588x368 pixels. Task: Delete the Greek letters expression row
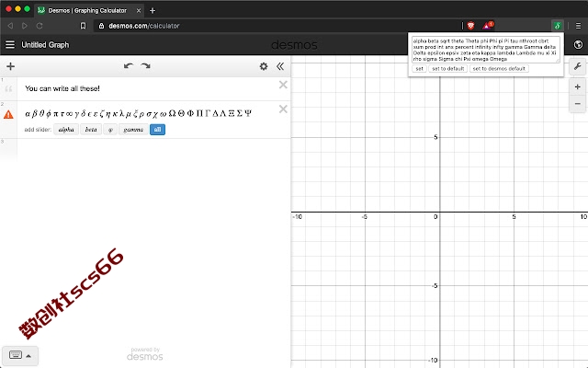[283, 109]
